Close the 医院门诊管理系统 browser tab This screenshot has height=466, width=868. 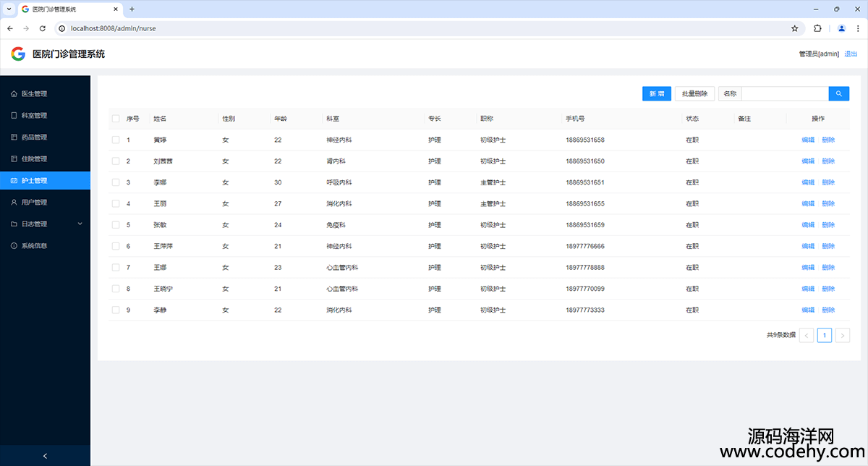pyautogui.click(x=116, y=9)
